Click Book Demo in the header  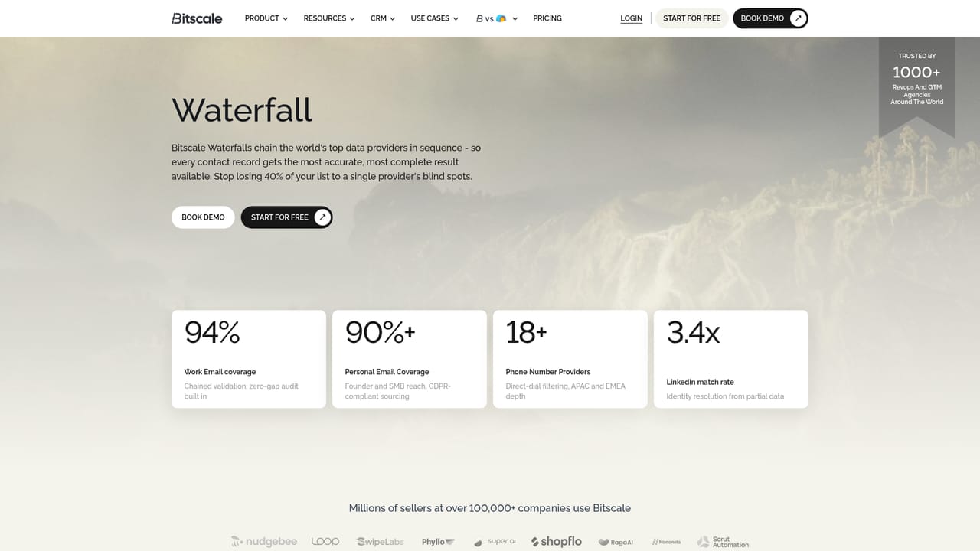pos(770,18)
